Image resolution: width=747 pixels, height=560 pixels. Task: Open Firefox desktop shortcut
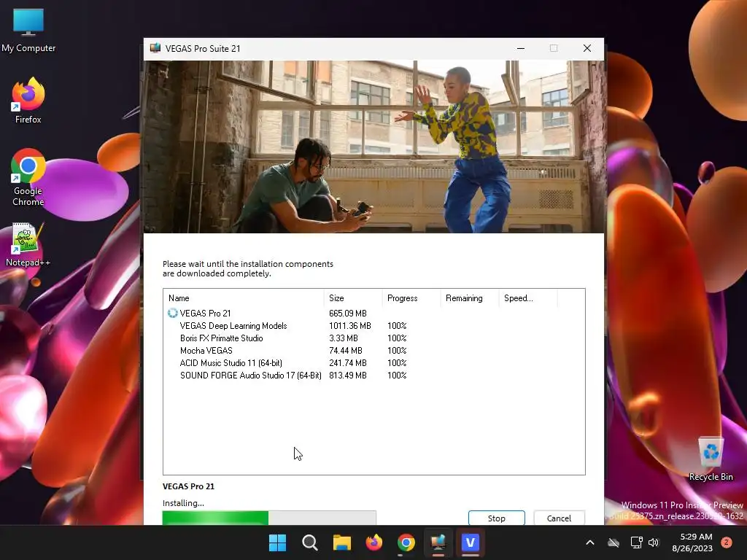[x=28, y=101]
